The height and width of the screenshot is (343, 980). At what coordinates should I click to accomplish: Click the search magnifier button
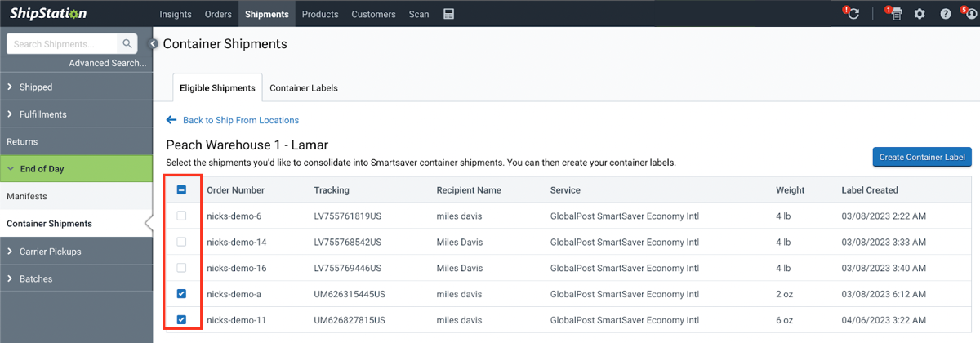click(x=127, y=44)
